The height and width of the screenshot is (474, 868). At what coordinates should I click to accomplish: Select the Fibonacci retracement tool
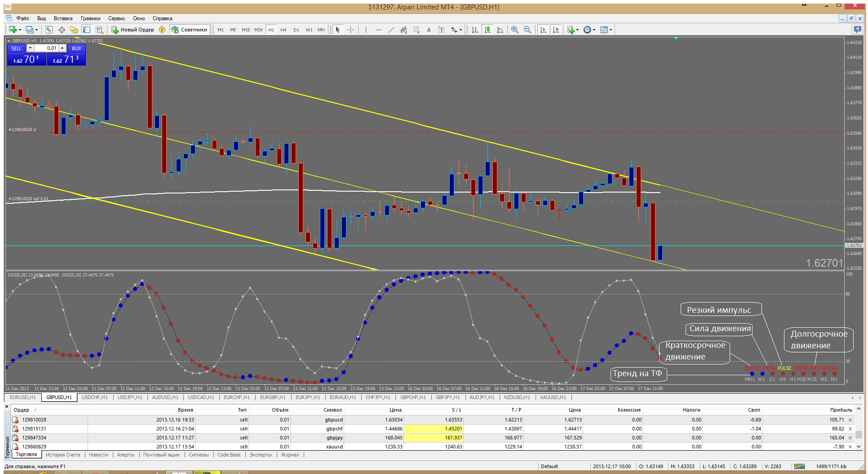pos(416,30)
